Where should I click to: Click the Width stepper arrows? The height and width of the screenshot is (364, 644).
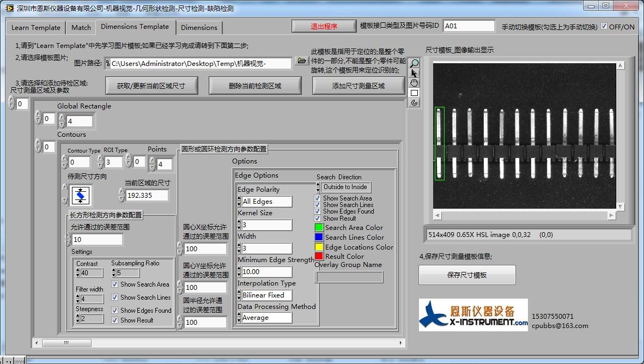239,248
